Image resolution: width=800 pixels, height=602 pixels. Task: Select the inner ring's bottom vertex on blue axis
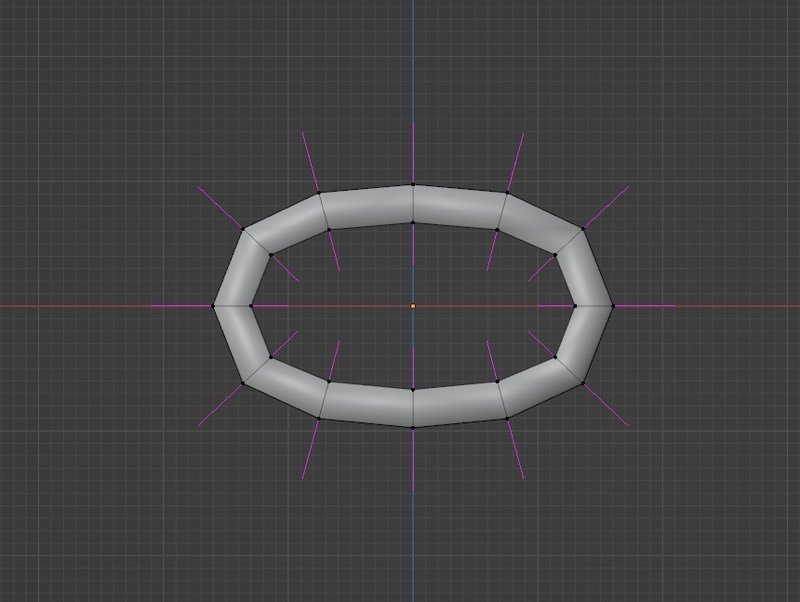(413, 390)
